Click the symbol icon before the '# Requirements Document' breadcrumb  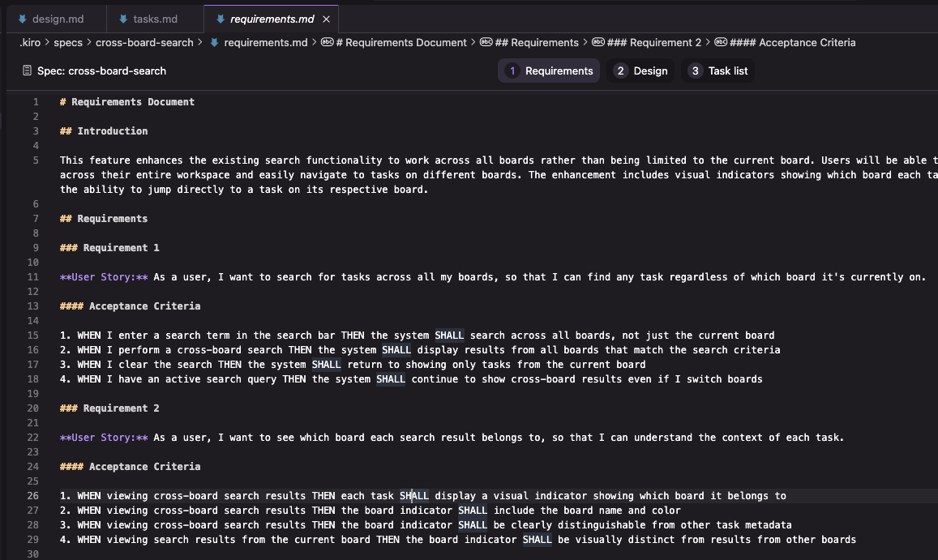[327, 43]
